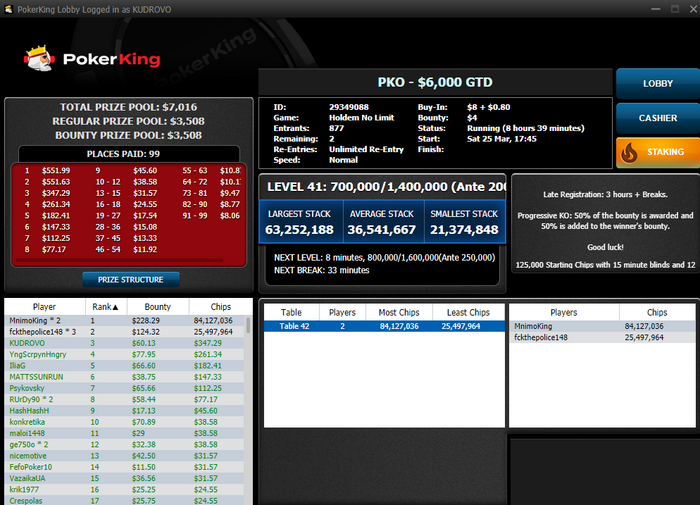Click fckthepolice148 in table roster panel
This screenshot has width=700, height=505.
click(x=602, y=338)
